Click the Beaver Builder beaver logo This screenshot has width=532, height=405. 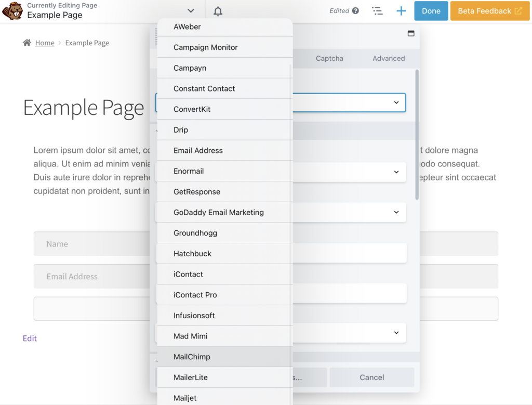click(12, 10)
